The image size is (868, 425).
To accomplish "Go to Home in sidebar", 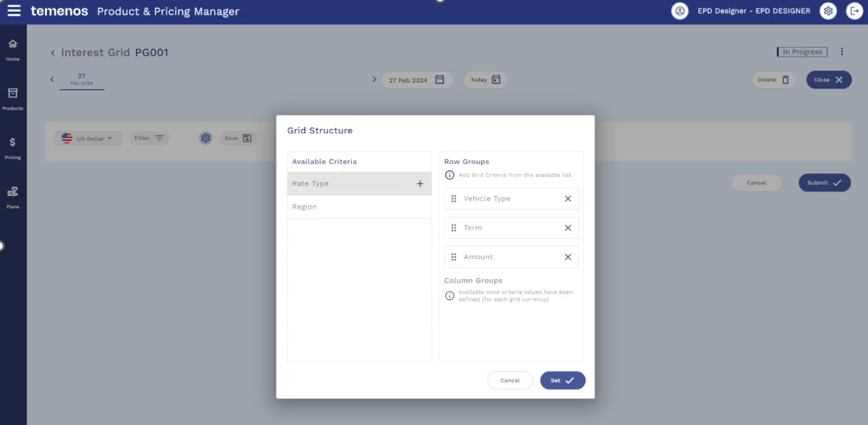I will 12,49.
